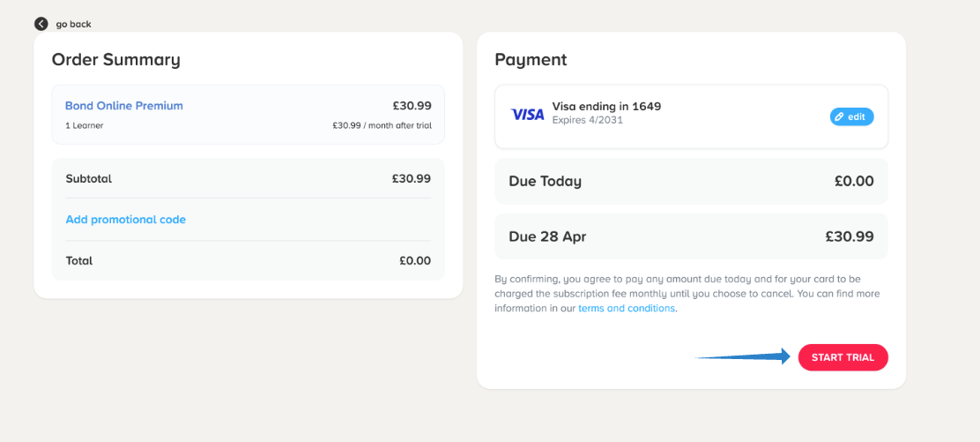Click the Expires 4/2031 card detail
The width and height of the screenshot is (980, 442).
588,120
